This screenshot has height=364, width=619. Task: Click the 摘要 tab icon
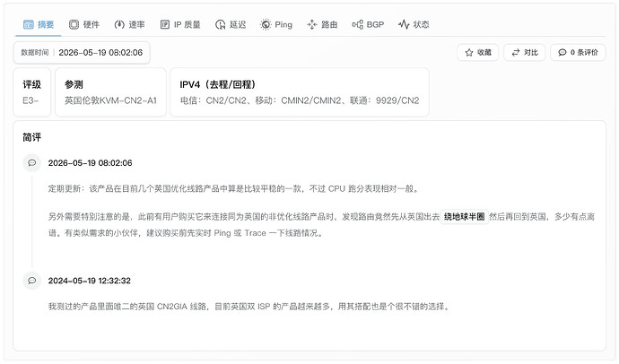pos(29,24)
